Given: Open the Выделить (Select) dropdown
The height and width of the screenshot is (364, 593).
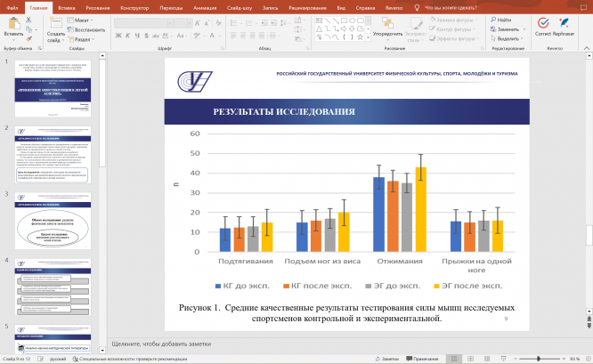Looking at the screenshot, I should click(x=509, y=39).
